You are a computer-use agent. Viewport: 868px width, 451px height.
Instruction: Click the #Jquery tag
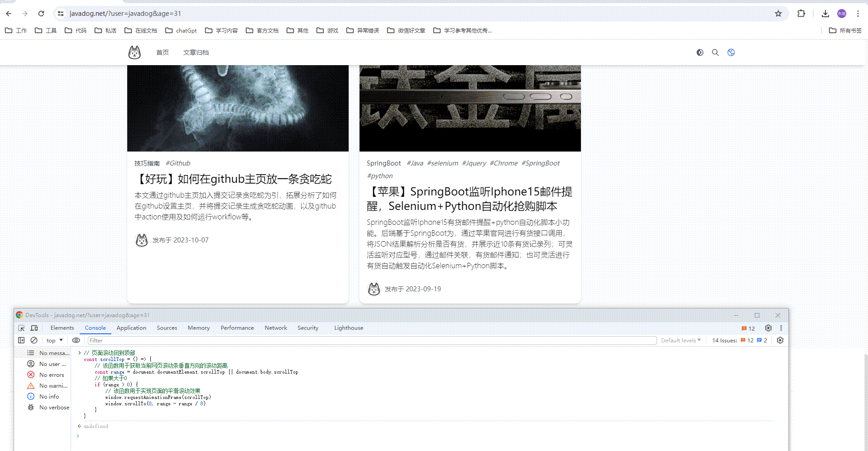click(x=474, y=163)
